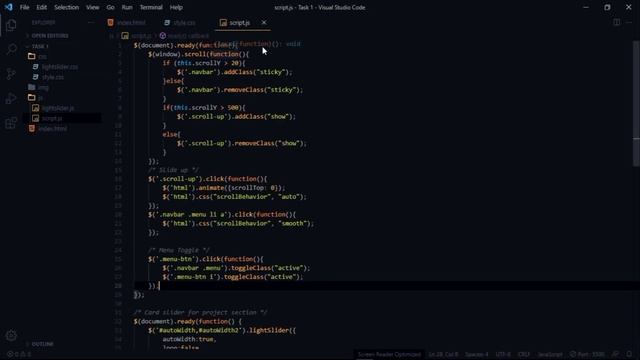Open the File menu
Viewport: 640px width, 360px height.
coord(24,7)
